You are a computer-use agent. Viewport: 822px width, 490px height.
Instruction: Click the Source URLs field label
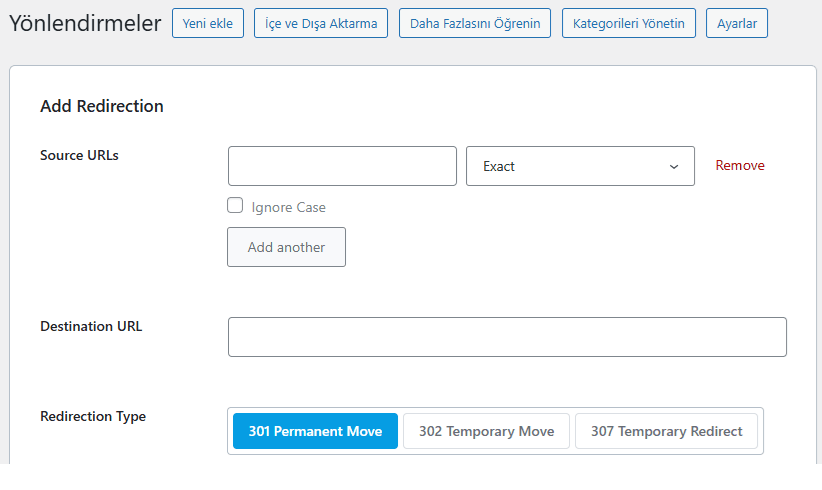click(79, 155)
